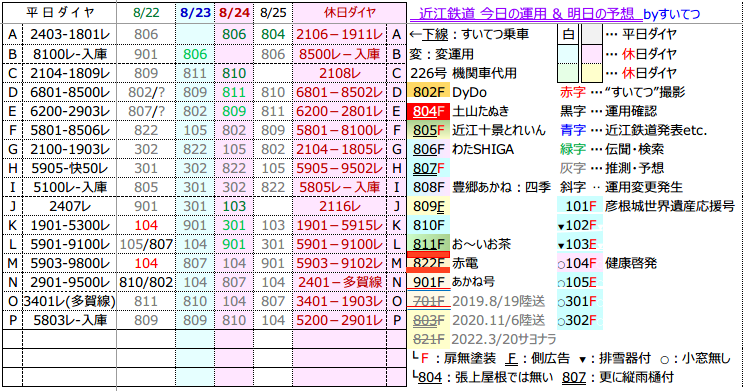
Task: Click the 2100-1903レ weekday cell
Action: (70, 149)
